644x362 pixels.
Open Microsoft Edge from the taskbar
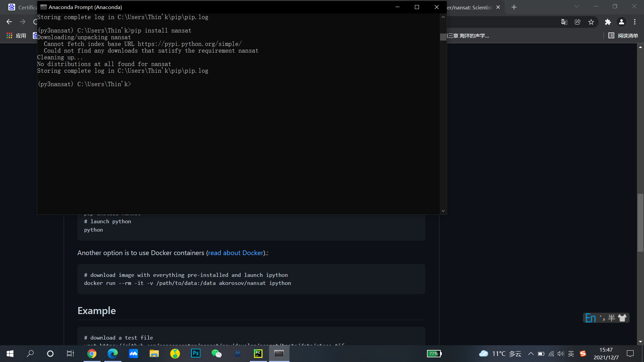click(112, 354)
